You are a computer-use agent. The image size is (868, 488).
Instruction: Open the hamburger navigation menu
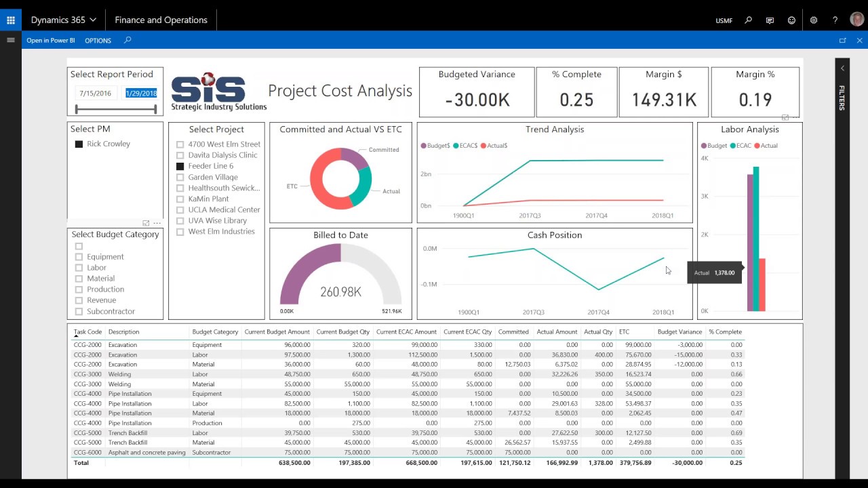11,40
